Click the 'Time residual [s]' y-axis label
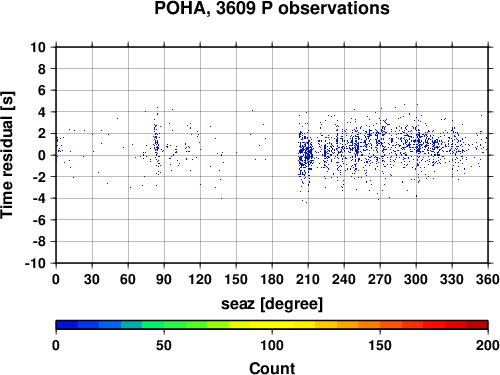 click(x=7, y=155)
